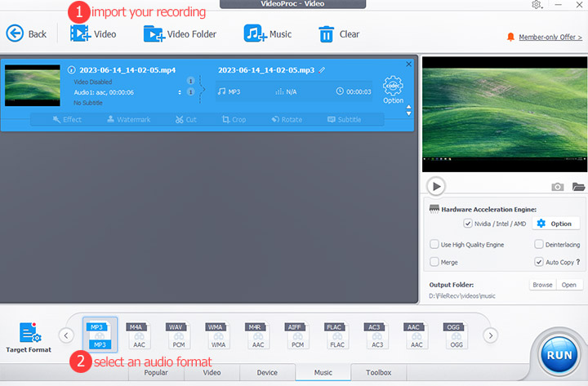Click the Auto Copy help question mark

click(578, 262)
